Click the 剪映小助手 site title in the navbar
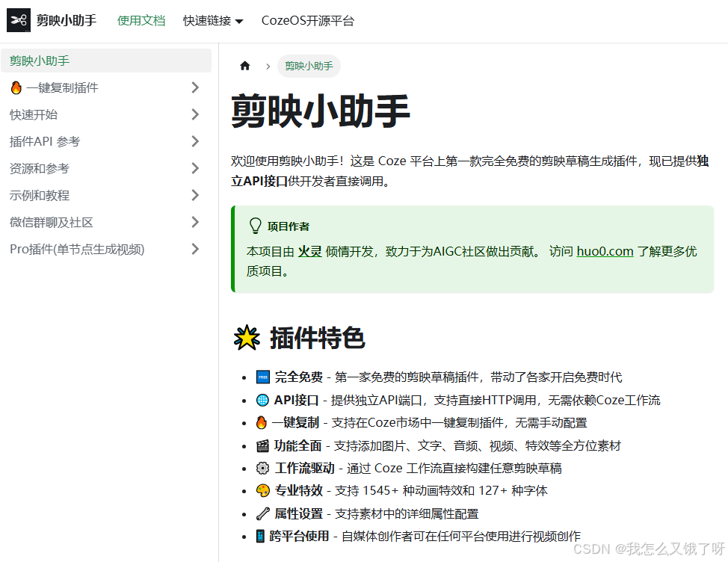Image resolution: width=728 pixels, height=562 pixels. (67, 20)
